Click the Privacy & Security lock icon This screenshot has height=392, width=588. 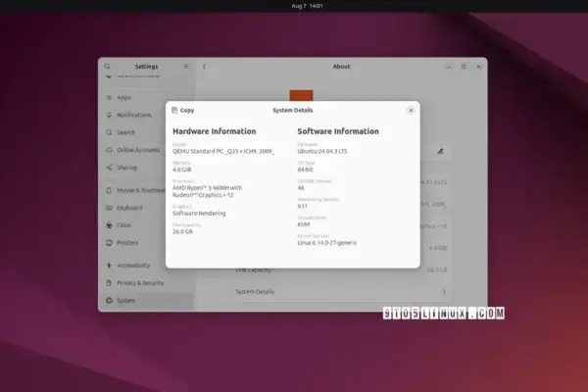point(109,283)
